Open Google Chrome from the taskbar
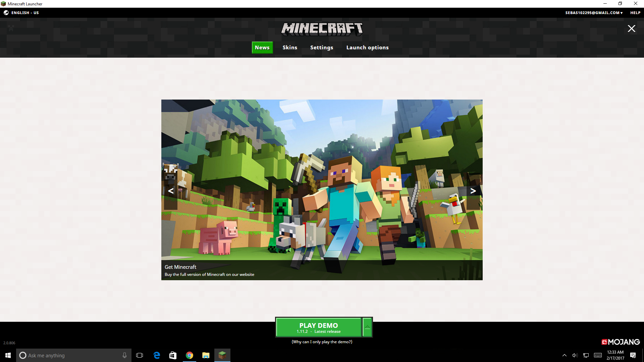The width and height of the screenshot is (644, 362). (x=190, y=355)
